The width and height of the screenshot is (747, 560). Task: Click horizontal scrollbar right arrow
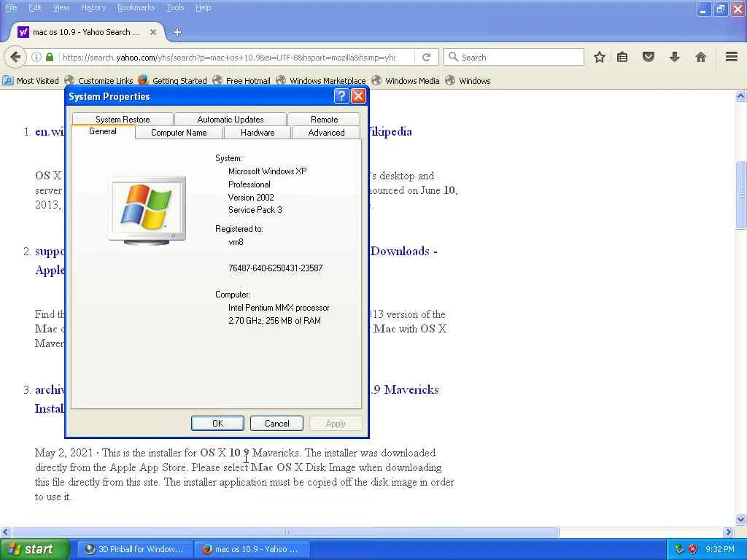click(x=728, y=532)
